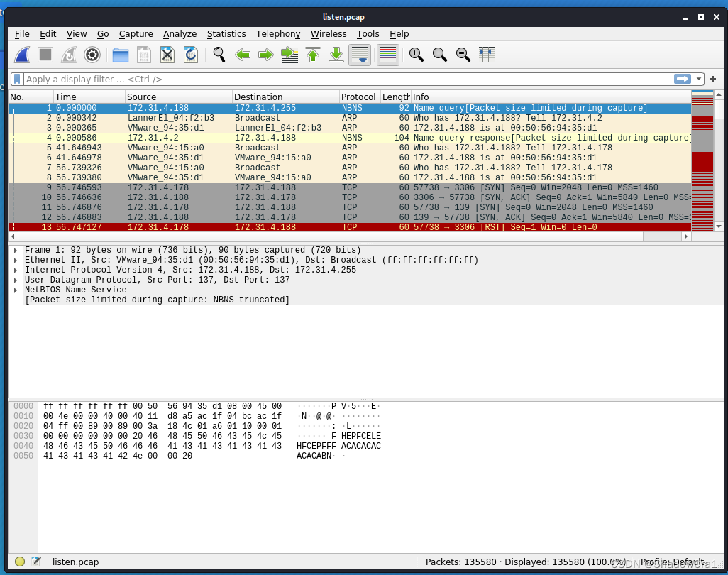Expand the Frame 1 details
728x575 pixels.
(16, 251)
